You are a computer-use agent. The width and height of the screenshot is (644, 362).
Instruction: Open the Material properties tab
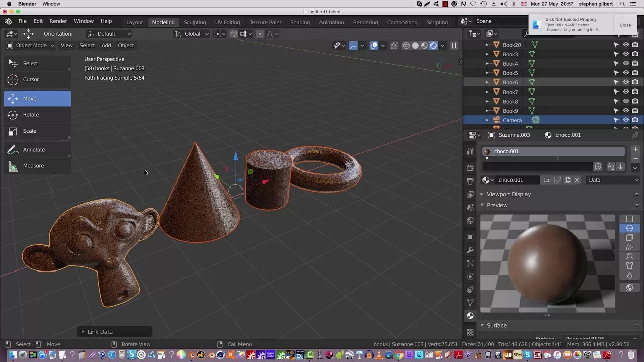click(x=470, y=316)
